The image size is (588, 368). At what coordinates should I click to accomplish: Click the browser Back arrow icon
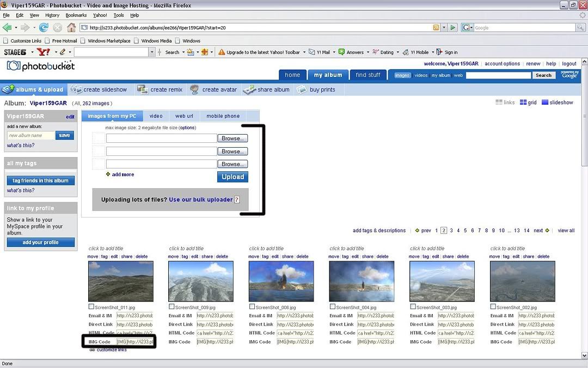[x=7, y=27]
